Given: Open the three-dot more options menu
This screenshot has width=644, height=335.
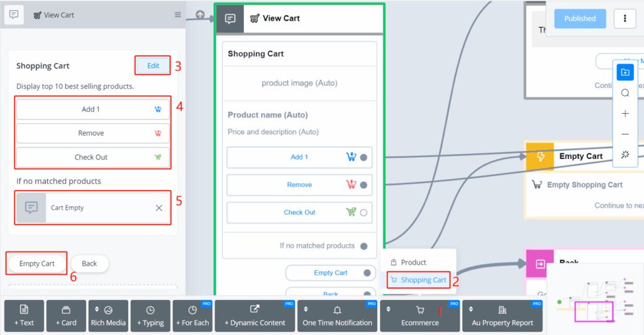Looking at the screenshot, I should (x=625, y=19).
